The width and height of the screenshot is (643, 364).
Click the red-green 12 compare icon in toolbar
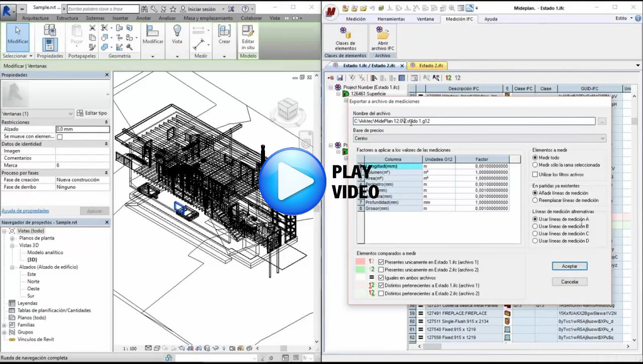[x=448, y=78]
